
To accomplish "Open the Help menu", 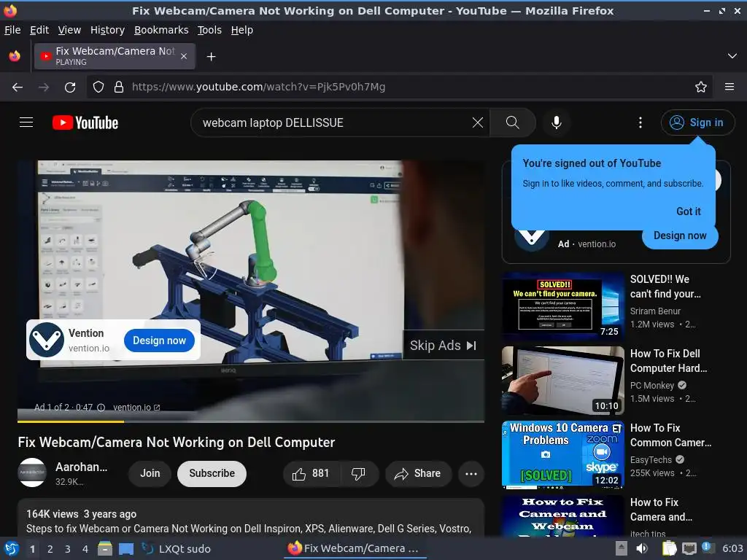I will pos(241,30).
